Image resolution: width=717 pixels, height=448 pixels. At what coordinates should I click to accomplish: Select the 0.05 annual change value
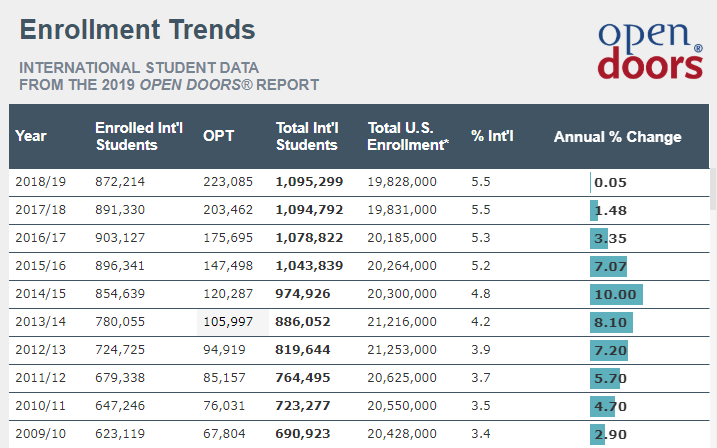609,182
